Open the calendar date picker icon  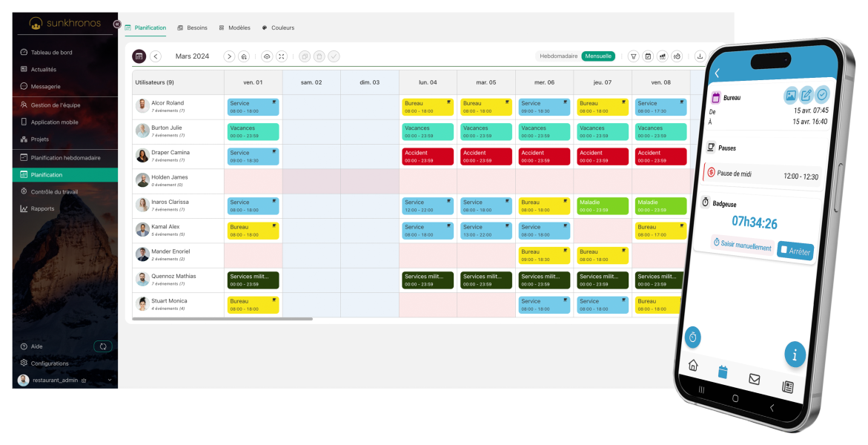[139, 56]
